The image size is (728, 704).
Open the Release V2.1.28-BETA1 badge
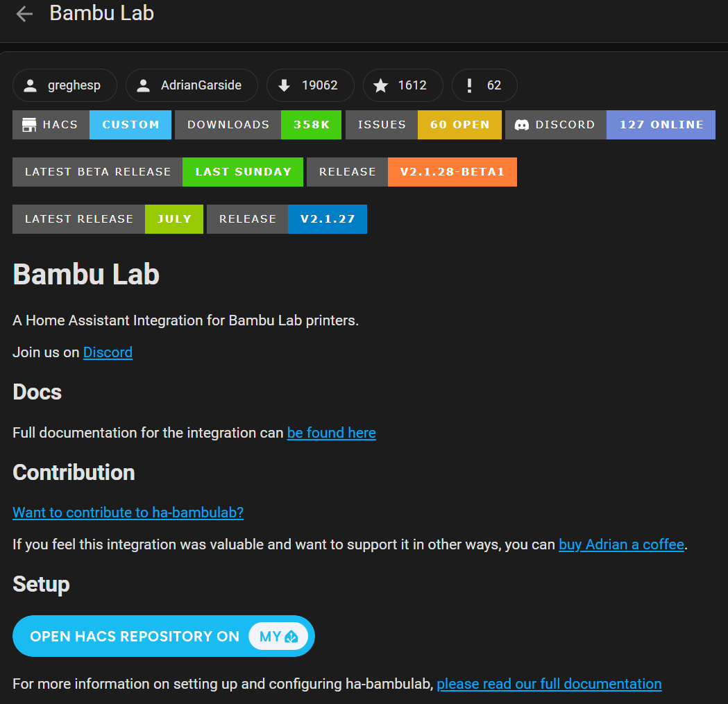point(412,172)
